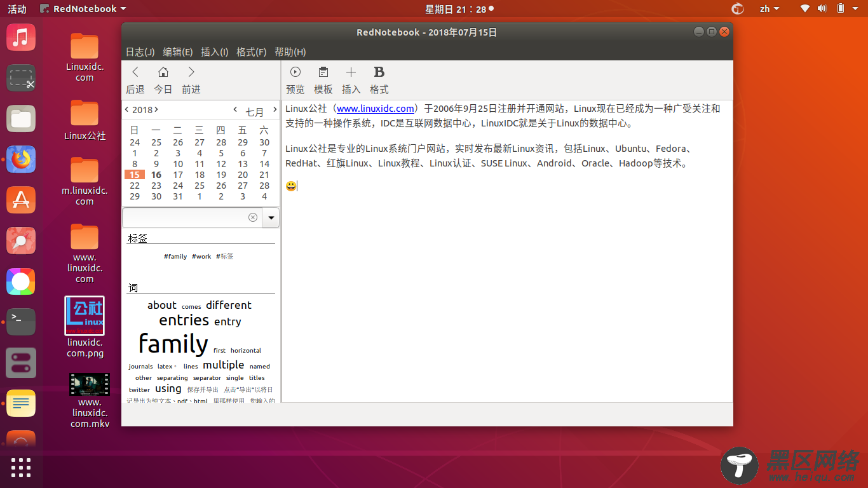Select July 31 in the calendar
Viewport: 868px width, 488px height.
(178, 196)
